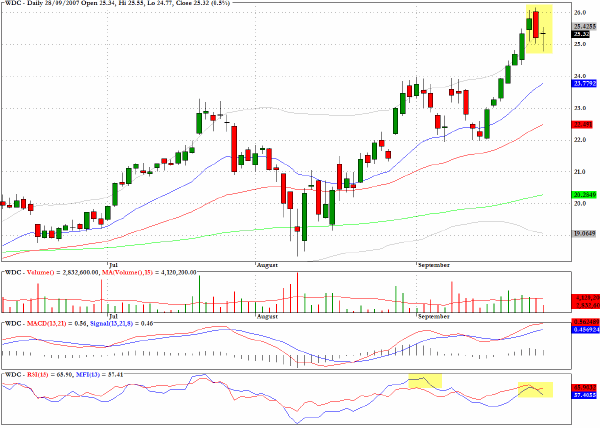Select the upper red 4,120,20 volume tag
Screen dimensions: 600x428
(x=585, y=298)
